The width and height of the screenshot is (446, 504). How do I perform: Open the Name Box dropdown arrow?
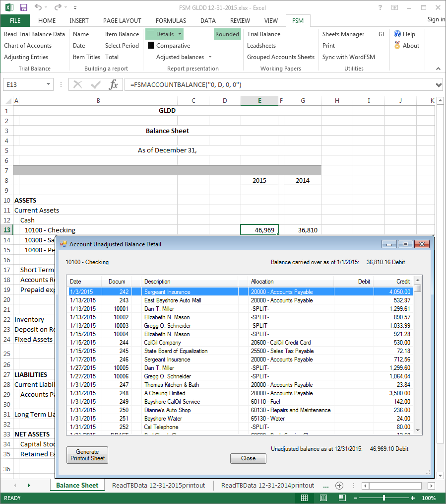point(48,84)
